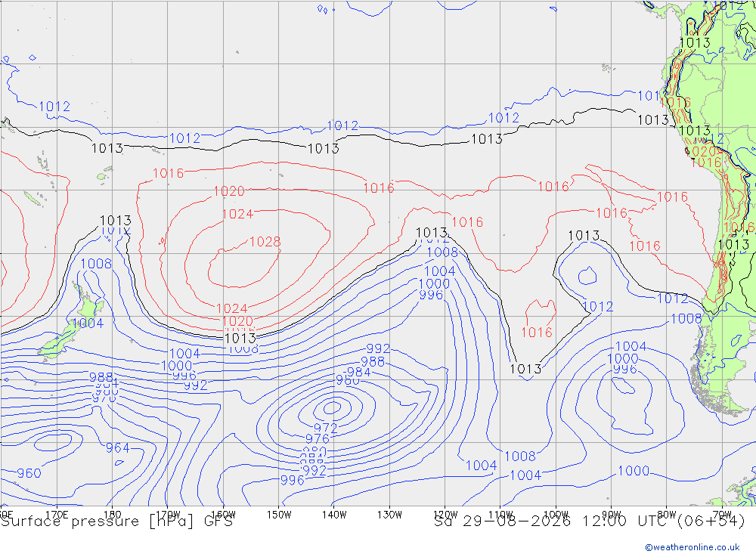756x554 pixels.
Task: Select the 964 pressure label near 180 meridian
Action: 118,448
